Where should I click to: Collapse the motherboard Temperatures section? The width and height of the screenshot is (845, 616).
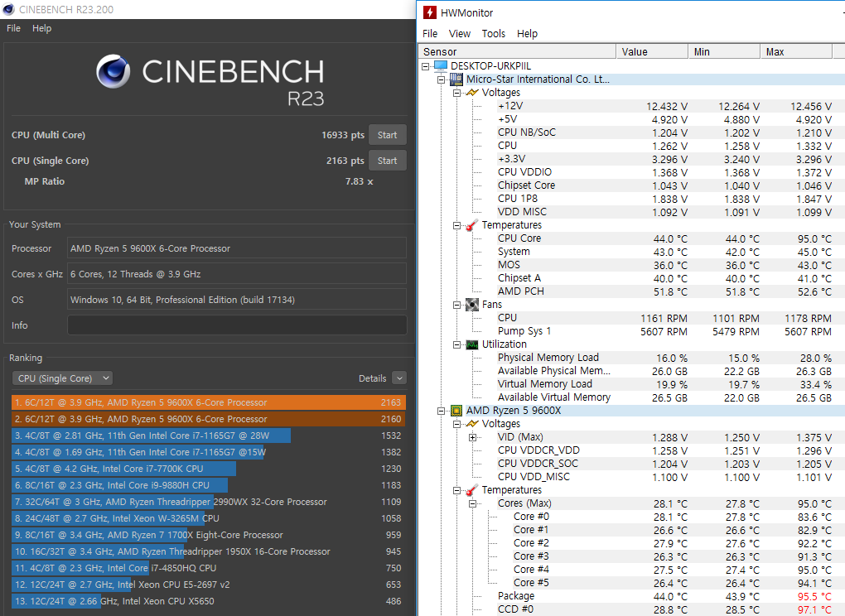457,225
